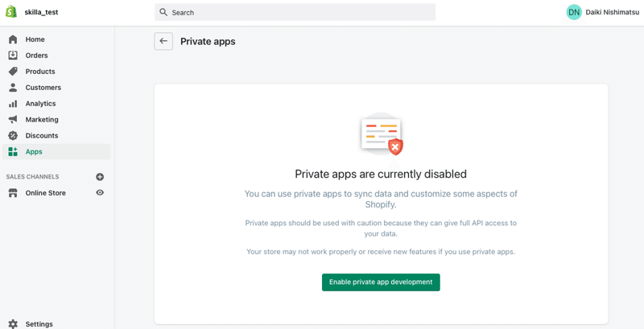This screenshot has height=329, width=644.
Task: Open Orders via its inbox icon
Action: point(13,56)
